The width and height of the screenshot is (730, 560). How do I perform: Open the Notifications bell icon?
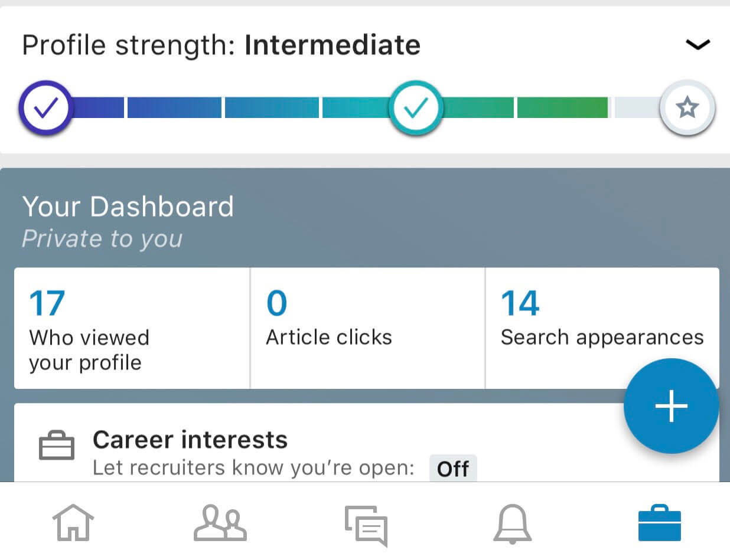(513, 523)
